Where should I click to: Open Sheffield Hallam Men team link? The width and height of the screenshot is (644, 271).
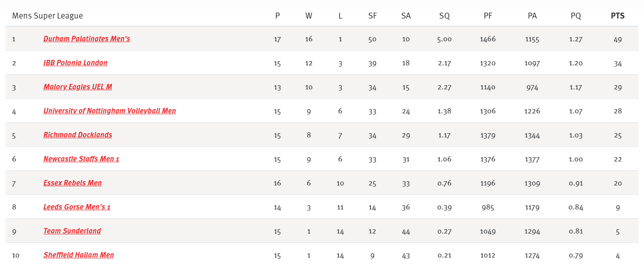(x=78, y=255)
